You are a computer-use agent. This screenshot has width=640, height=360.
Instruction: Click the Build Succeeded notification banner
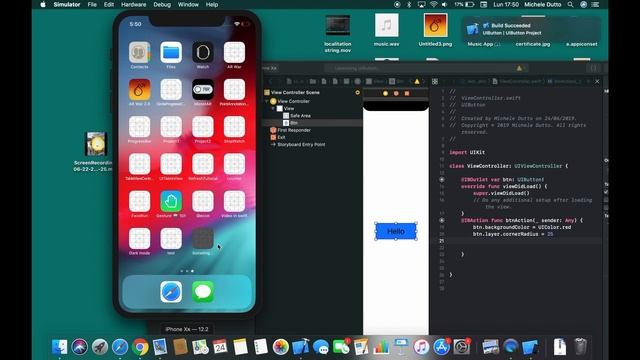coord(531,29)
